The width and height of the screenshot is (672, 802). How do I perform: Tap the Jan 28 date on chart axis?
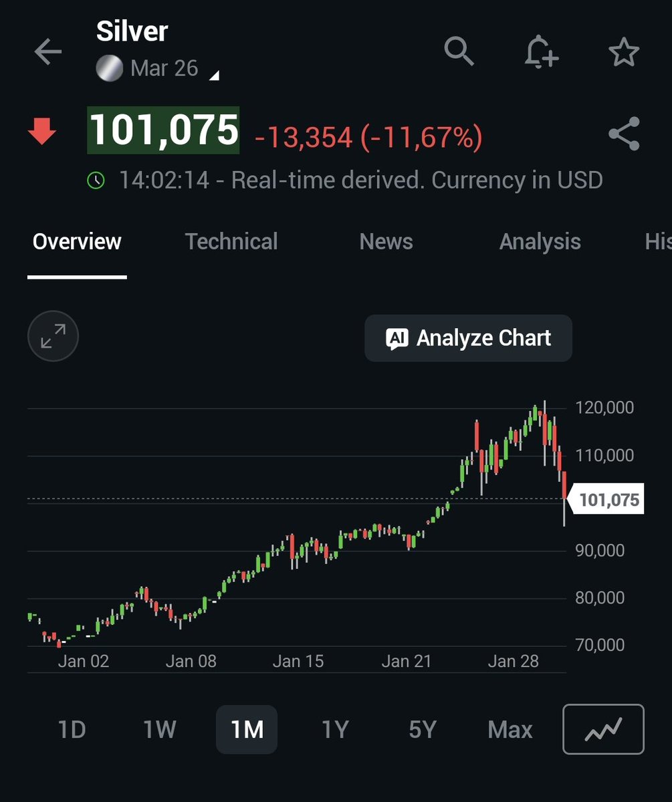pyautogui.click(x=513, y=661)
